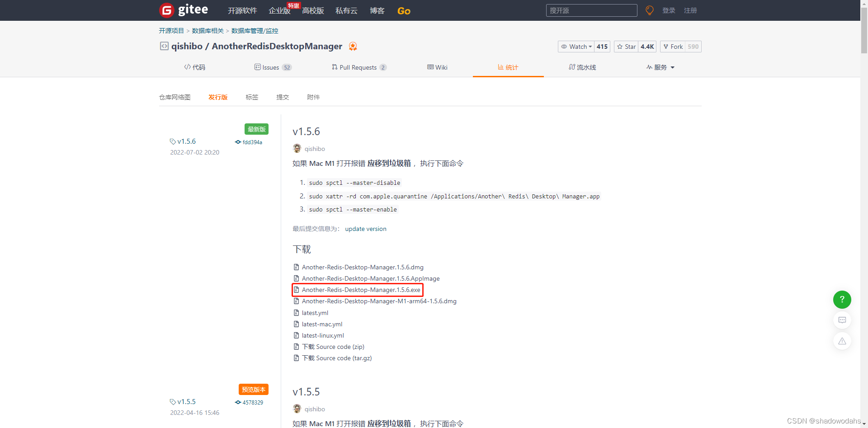The height and width of the screenshot is (428, 868).
Task: Click the Gitee logo in header
Action: tap(184, 10)
